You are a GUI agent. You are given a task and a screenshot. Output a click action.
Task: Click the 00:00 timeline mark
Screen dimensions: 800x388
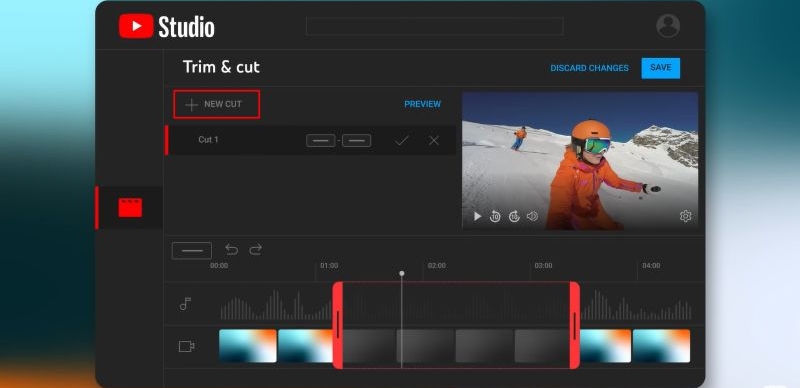pyautogui.click(x=219, y=266)
